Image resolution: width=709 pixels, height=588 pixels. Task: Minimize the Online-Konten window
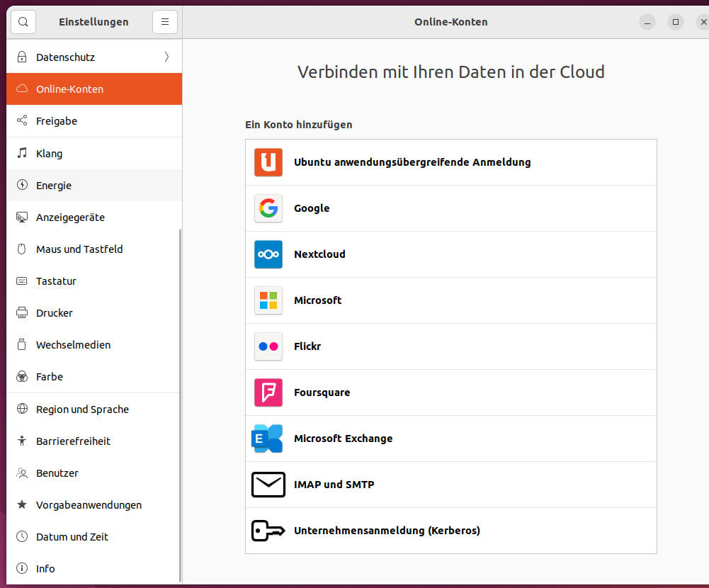(647, 22)
